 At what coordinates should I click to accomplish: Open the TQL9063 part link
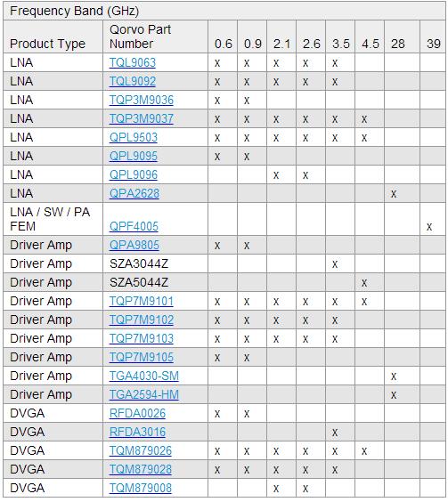(x=133, y=62)
